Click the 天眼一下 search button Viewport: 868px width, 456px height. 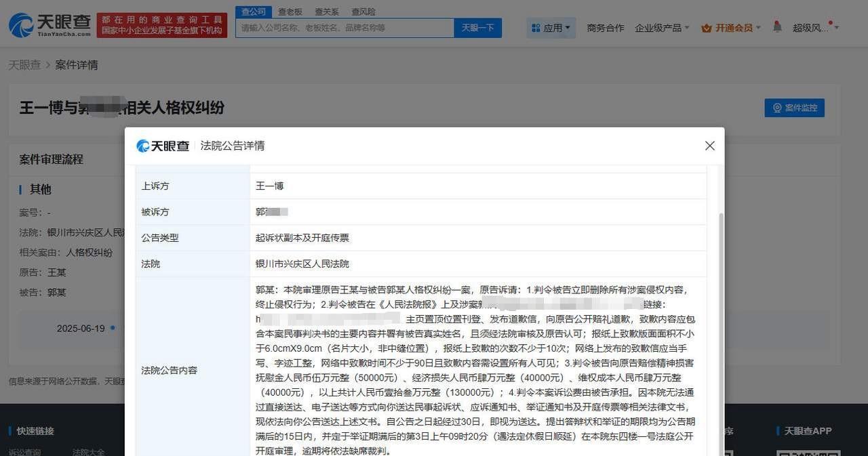pyautogui.click(x=477, y=28)
